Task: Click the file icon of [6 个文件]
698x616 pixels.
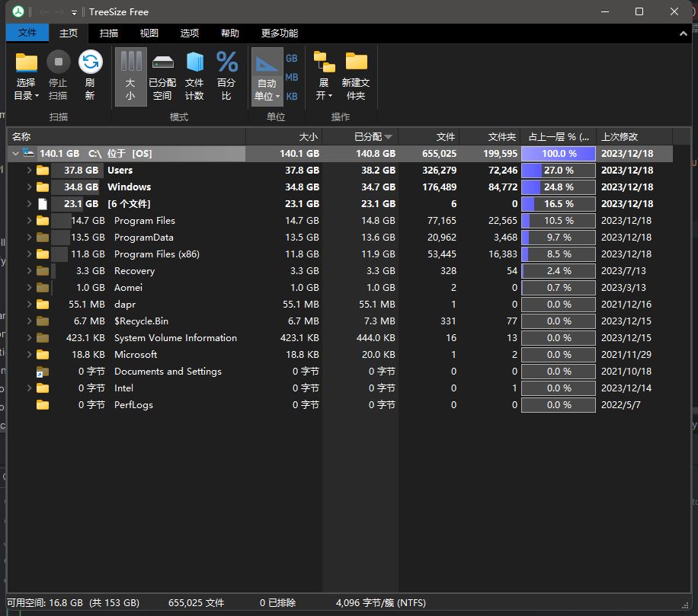Action: point(43,204)
